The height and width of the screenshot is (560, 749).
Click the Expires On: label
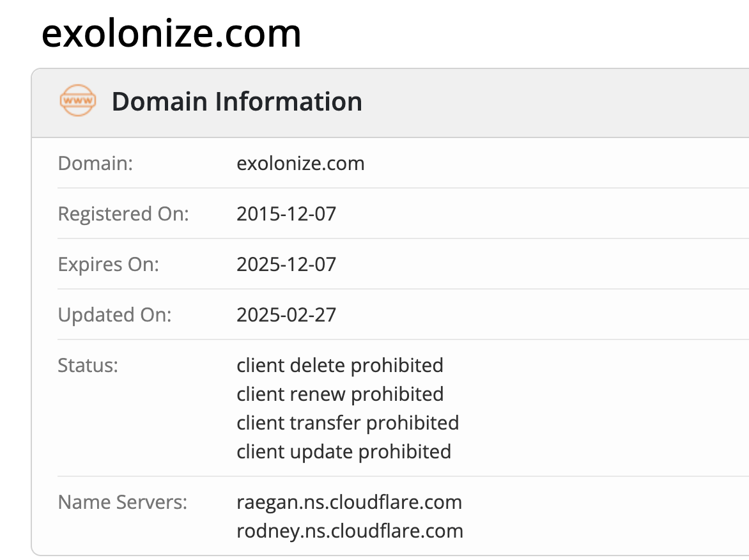108,264
